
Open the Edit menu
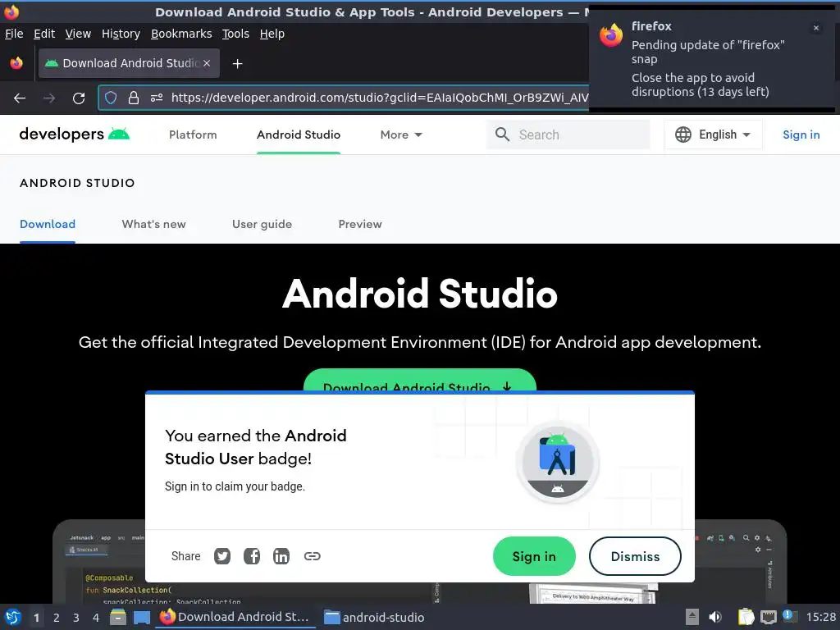pos(44,34)
